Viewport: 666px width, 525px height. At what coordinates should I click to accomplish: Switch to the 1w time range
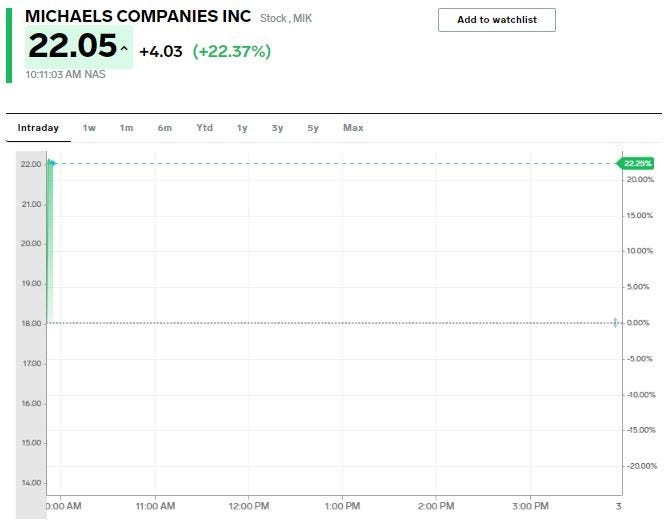point(89,128)
